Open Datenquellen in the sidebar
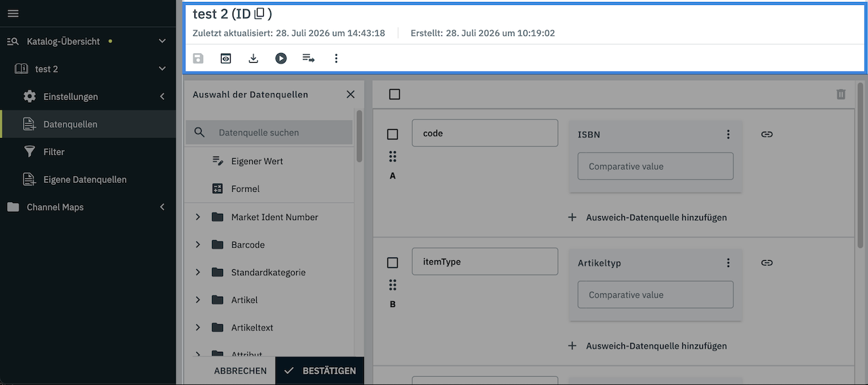This screenshot has width=868, height=385. pyautogui.click(x=88, y=124)
